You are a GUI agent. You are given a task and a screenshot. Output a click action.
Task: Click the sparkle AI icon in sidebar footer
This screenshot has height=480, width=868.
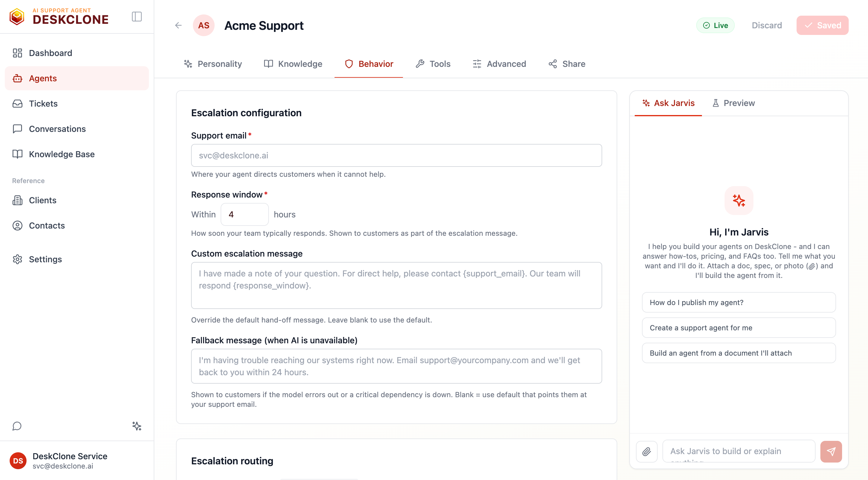tap(137, 426)
